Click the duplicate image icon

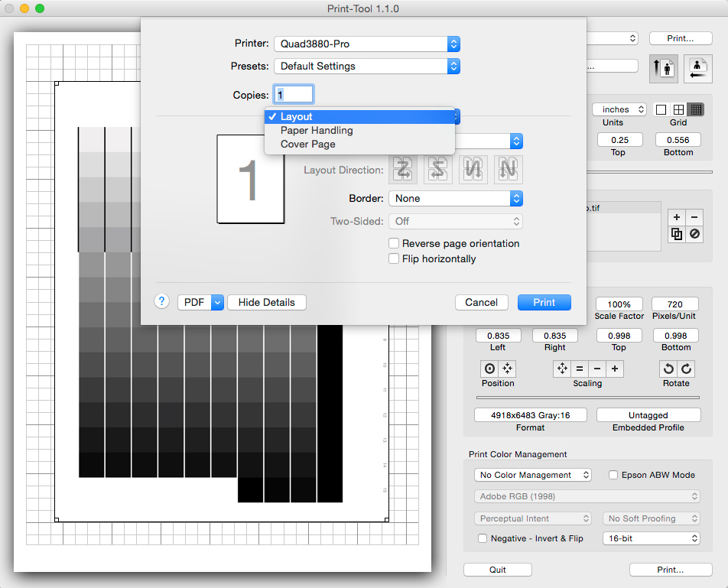click(x=676, y=235)
